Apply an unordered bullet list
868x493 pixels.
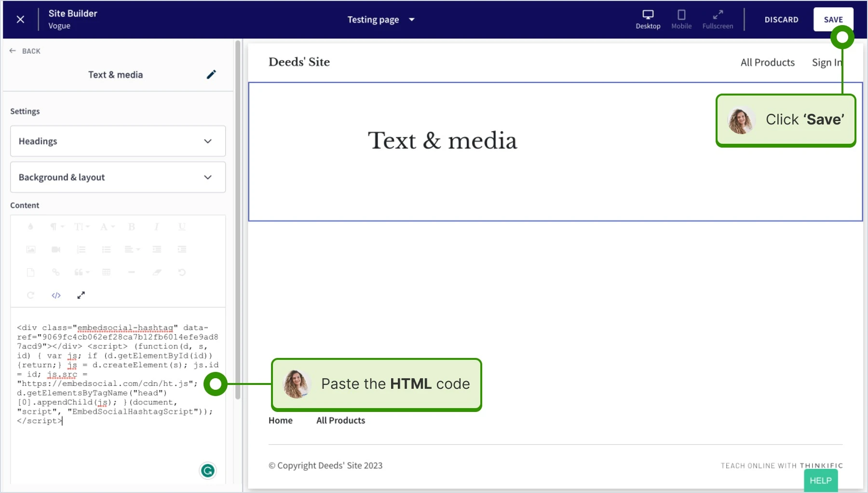coord(107,249)
